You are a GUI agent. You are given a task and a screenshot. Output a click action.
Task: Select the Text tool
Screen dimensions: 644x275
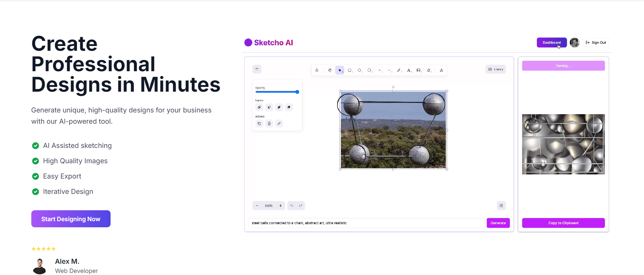pos(409,70)
